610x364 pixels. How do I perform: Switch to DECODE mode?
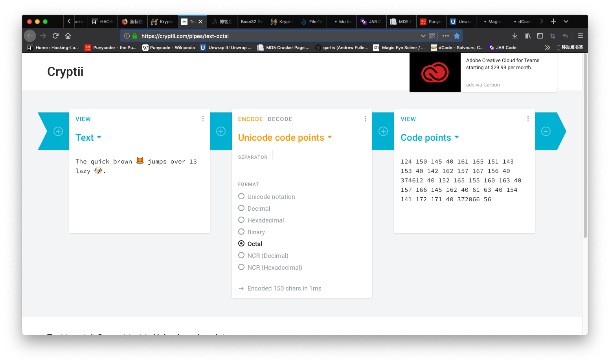click(280, 119)
